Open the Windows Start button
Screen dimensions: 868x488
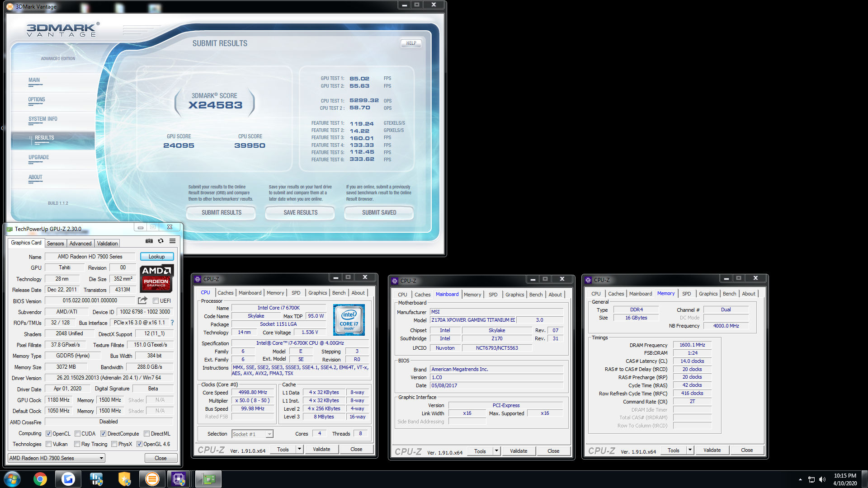click(12, 479)
